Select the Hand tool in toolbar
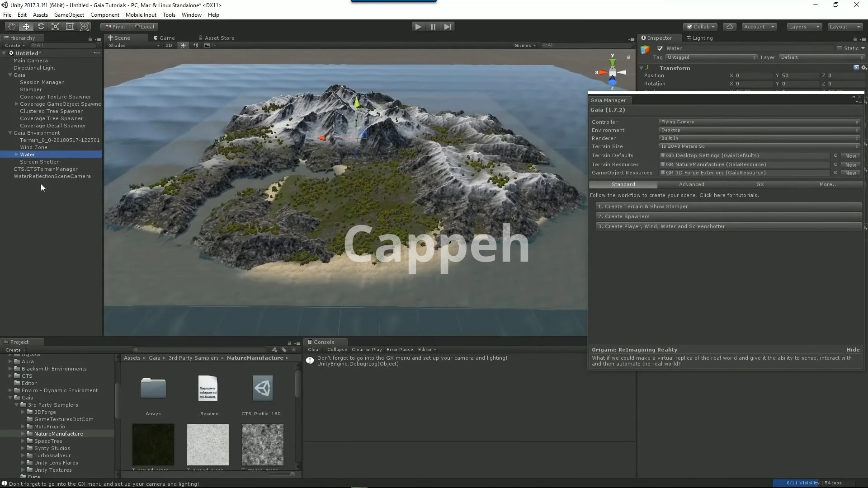This screenshot has height=488, width=868. [11, 27]
